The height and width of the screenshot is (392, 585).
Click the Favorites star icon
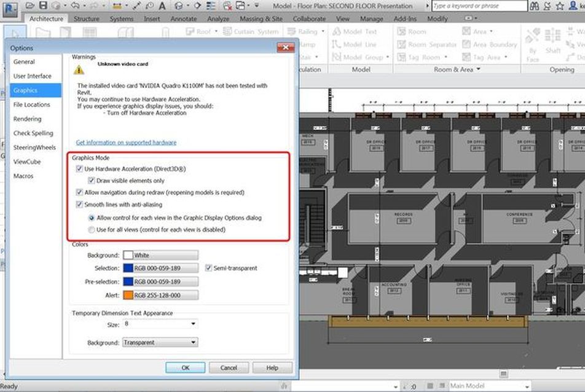(x=560, y=6)
